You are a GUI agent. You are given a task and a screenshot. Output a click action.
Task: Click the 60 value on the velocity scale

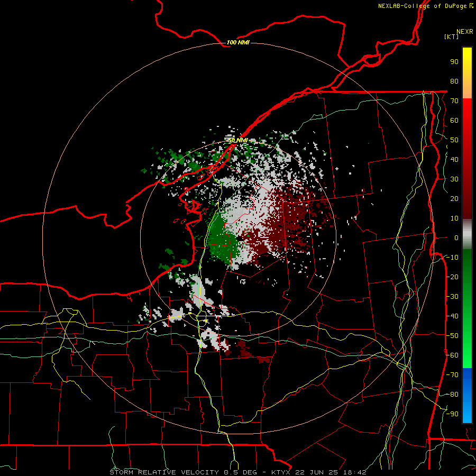(454, 121)
